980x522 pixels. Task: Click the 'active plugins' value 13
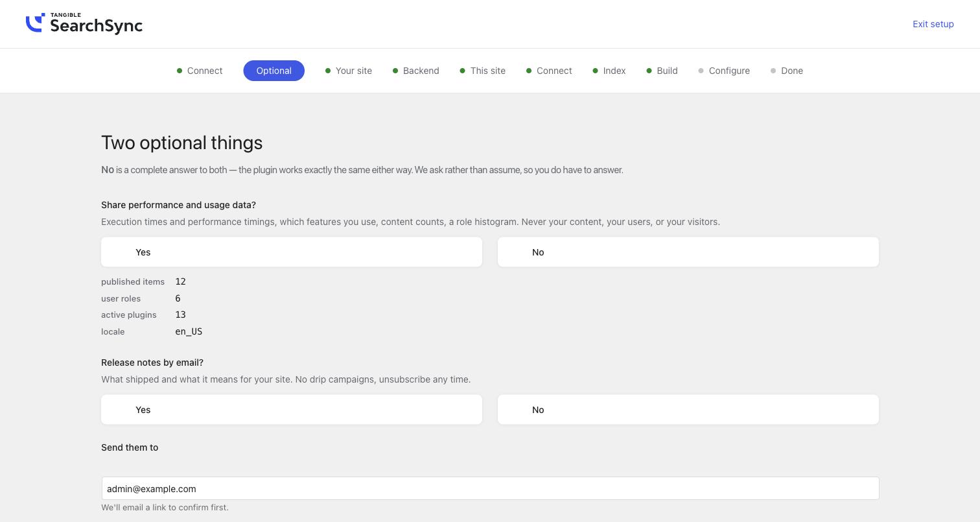pos(180,314)
